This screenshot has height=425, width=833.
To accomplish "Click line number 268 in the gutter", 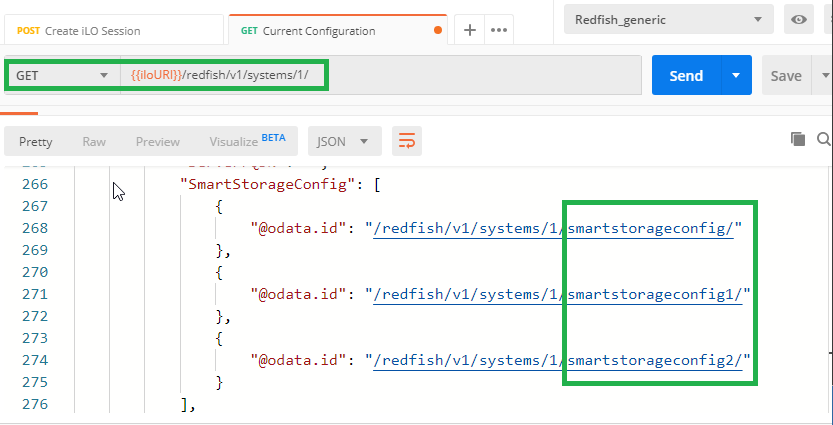I will pos(35,228).
